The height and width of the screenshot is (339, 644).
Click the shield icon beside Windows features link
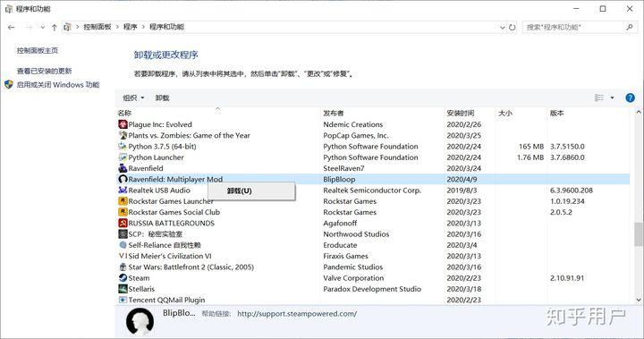coord(9,85)
